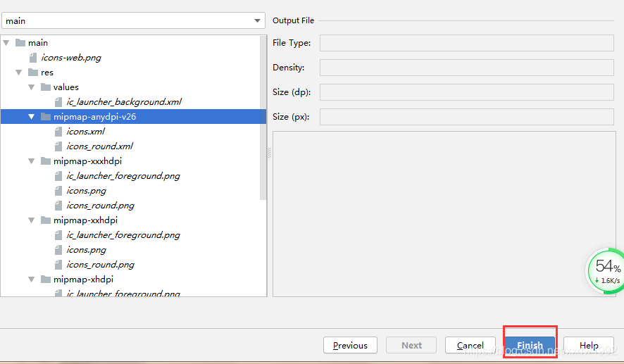Click the ic_launcher_background.xml file icon

[58, 102]
